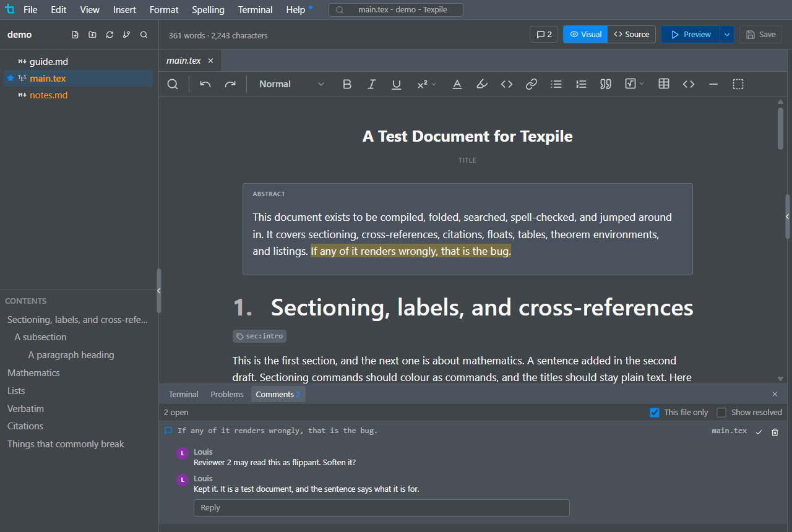The image size is (792, 532).
Task: Search files with sidebar magnifier icon
Action: (144, 35)
